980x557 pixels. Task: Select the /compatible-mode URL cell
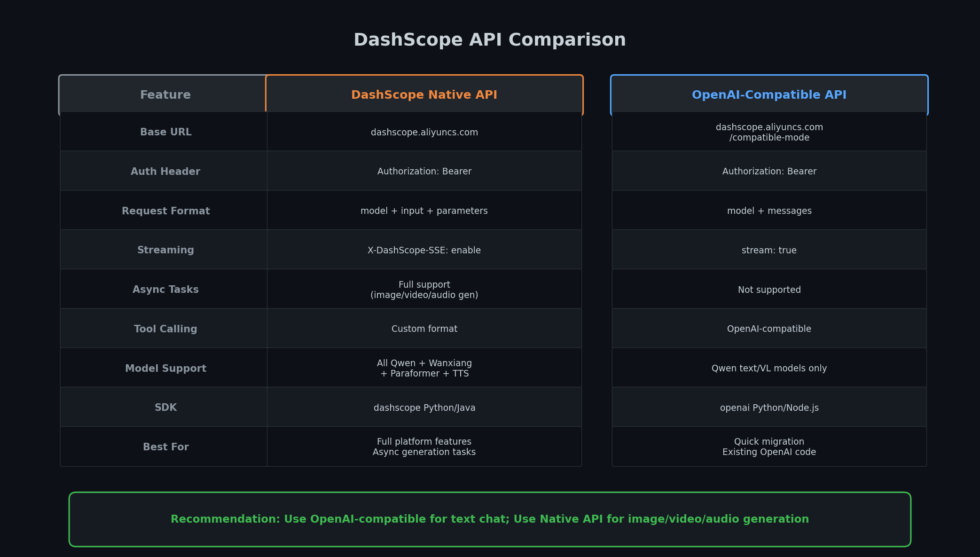[x=769, y=133]
